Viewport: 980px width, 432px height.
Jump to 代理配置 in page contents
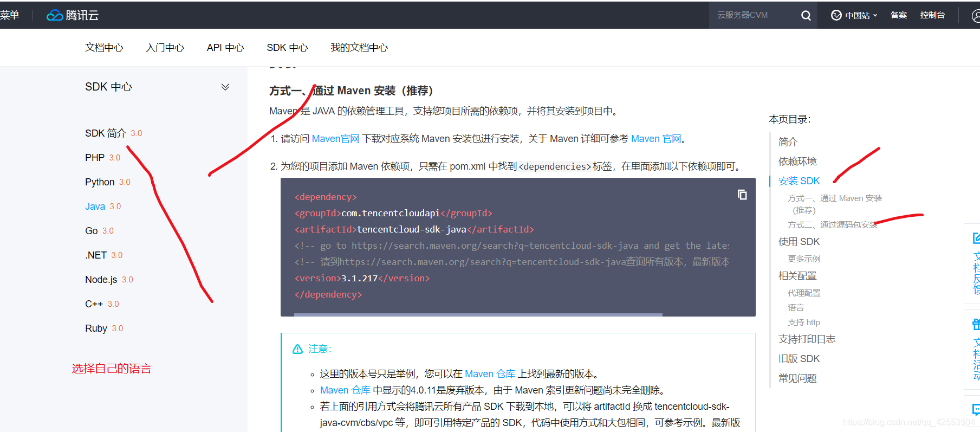(x=804, y=293)
